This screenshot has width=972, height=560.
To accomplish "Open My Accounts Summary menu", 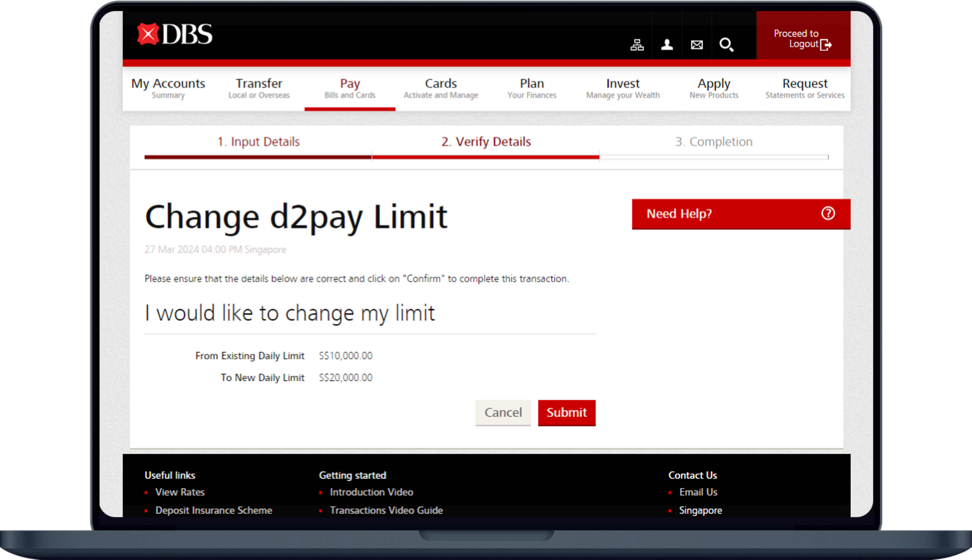I will coord(168,88).
